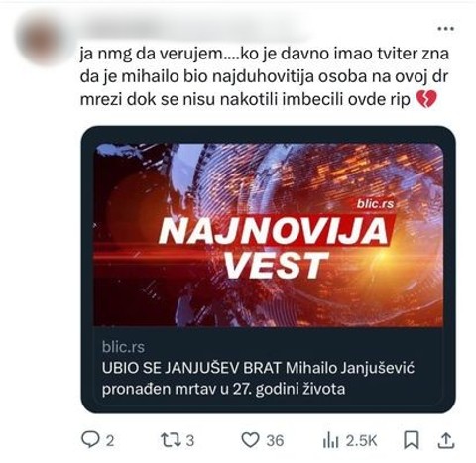Click the retweet count showing 3
Viewport: 476px width, 463px height.
click(x=189, y=441)
